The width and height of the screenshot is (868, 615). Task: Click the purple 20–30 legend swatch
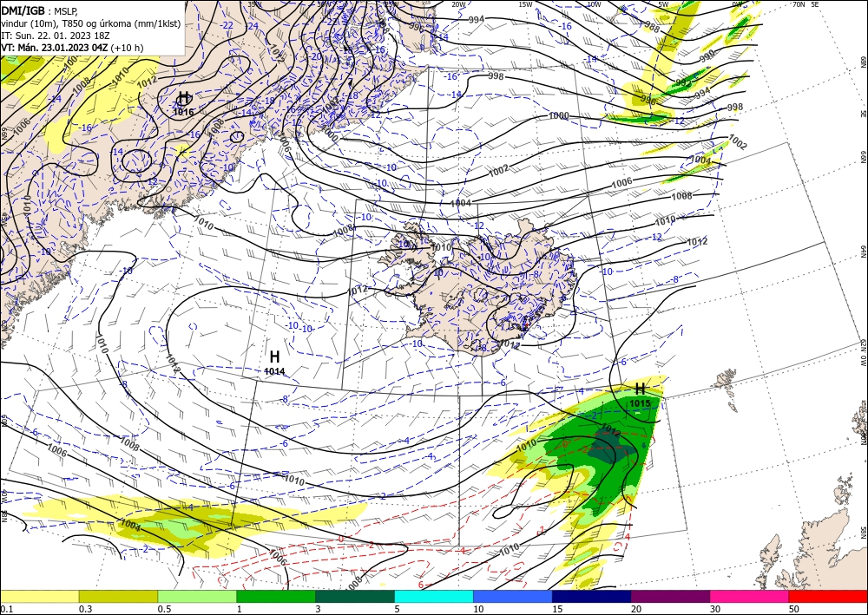670,596
